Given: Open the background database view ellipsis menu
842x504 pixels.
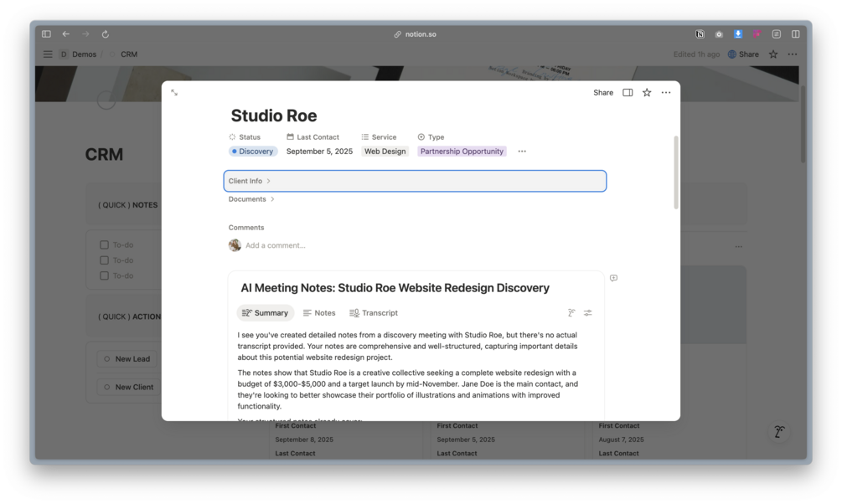Looking at the screenshot, I should click(739, 247).
